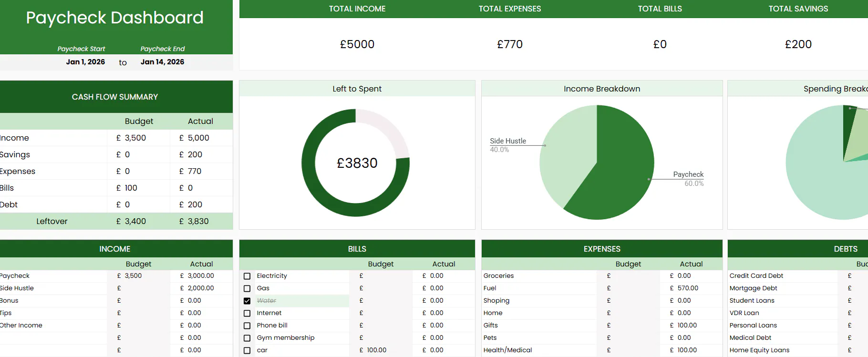Select the Electricity actual cell 0.00
The width and height of the screenshot is (868, 357).
[x=444, y=276]
